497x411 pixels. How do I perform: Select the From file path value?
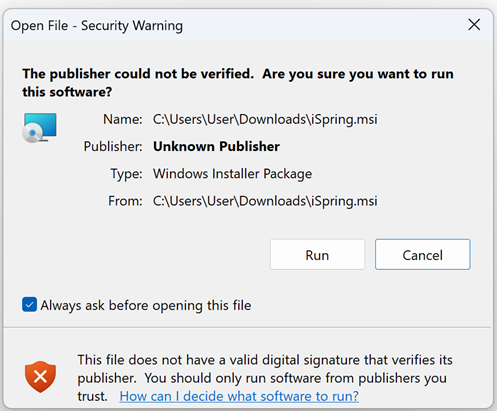coord(265,201)
